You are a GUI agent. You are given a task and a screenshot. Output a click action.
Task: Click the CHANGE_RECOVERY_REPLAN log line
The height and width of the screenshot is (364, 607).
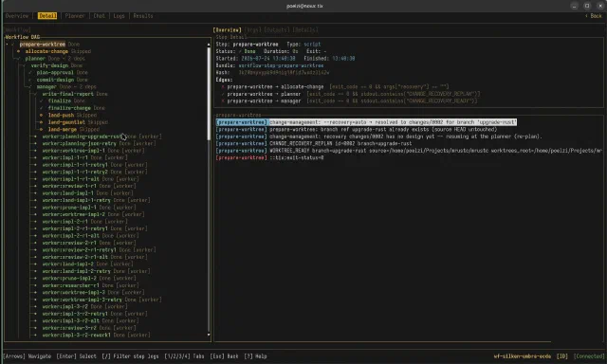[314, 143]
